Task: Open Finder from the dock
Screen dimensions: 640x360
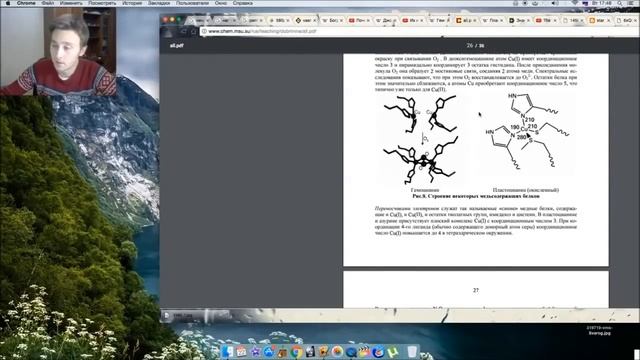Action: [x=228, y=351]
